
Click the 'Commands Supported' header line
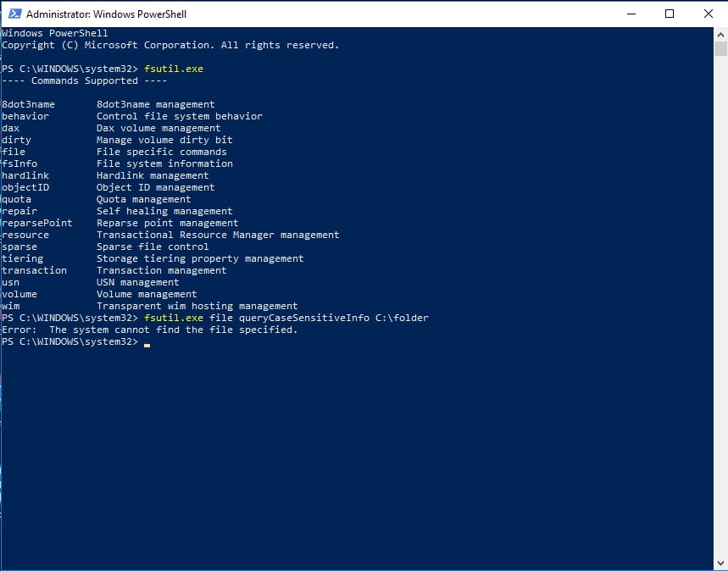[84, 81]
